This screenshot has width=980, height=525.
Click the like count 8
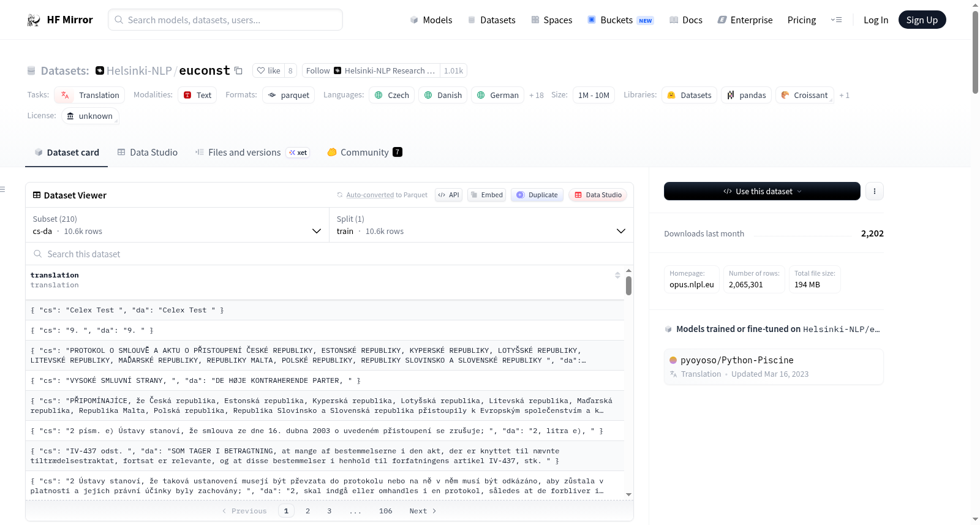tap(290, 70)
